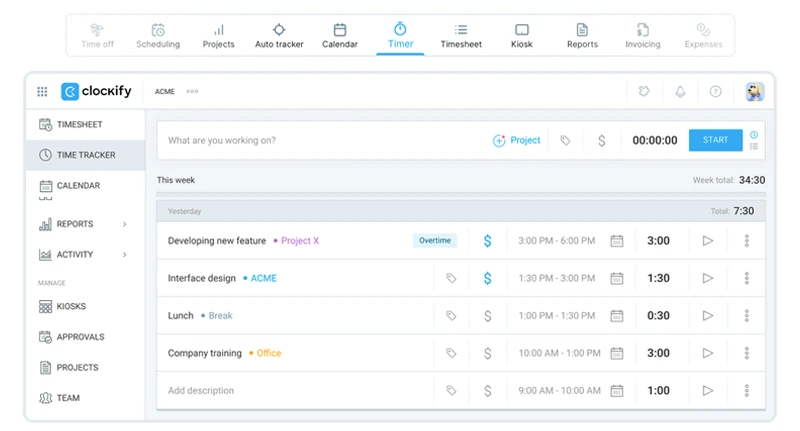The height and width of the screenshot is (431, 800).
Task: Open the date picker for the Lunch entry
Action: tap(617, 316)
